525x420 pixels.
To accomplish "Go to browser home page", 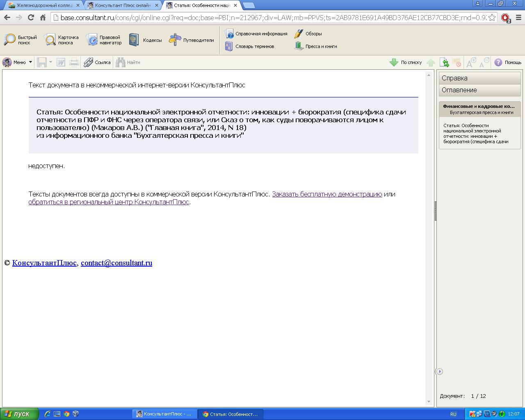I will tap(43, 17).
